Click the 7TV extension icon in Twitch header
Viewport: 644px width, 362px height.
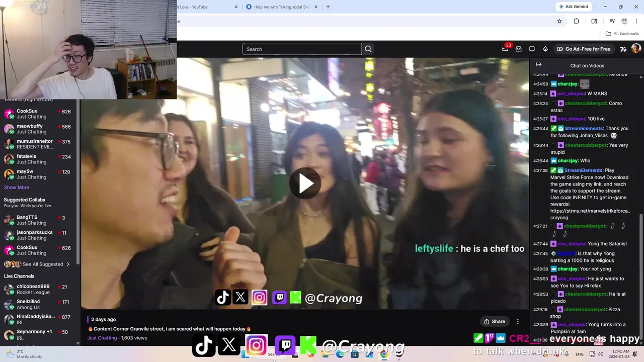[x=623, y=49]
